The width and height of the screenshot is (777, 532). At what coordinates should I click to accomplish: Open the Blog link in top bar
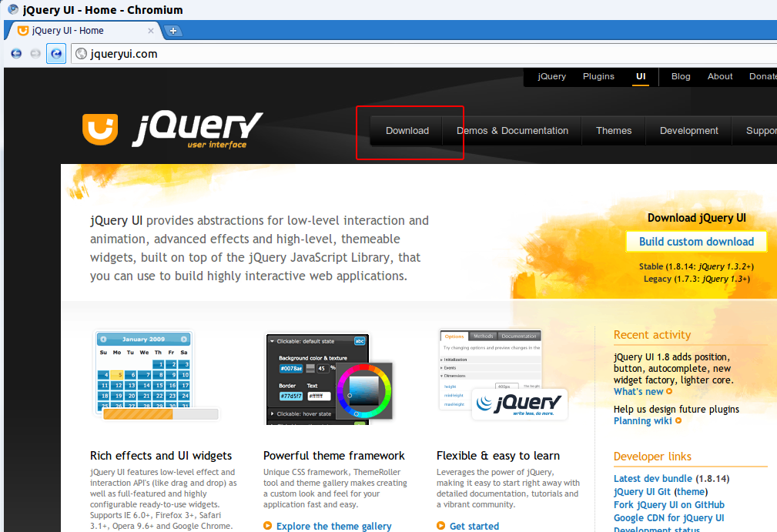point(681,76)
